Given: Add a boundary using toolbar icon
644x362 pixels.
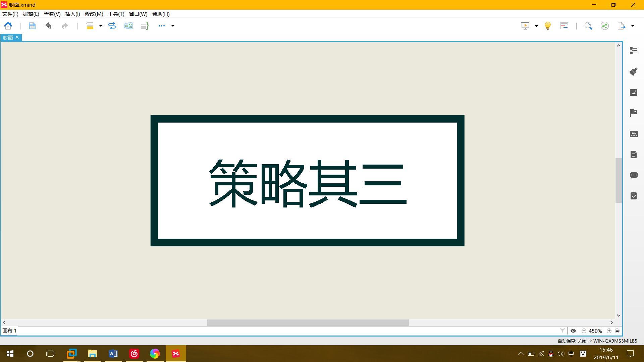Looking at the screenshot, I should click(x=128, y=26).
